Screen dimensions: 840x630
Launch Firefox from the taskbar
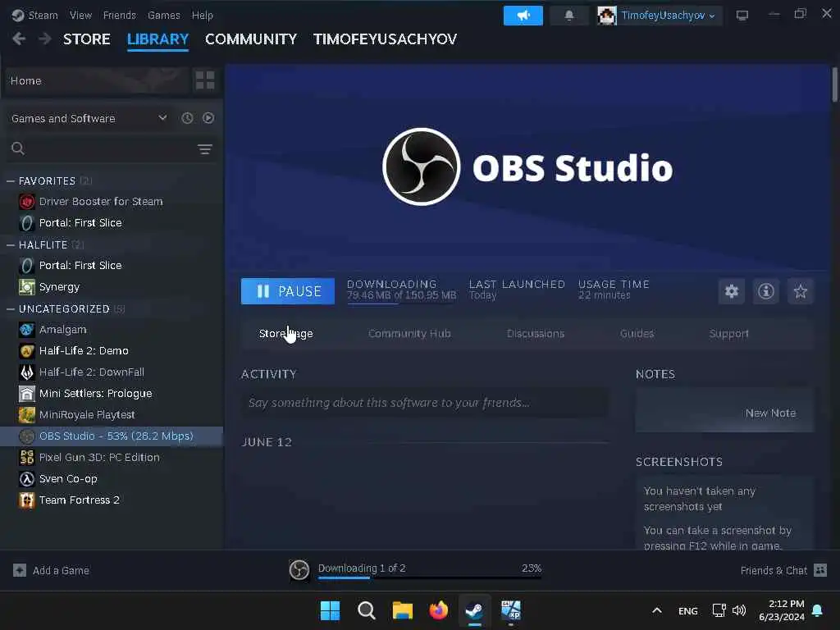438,610
